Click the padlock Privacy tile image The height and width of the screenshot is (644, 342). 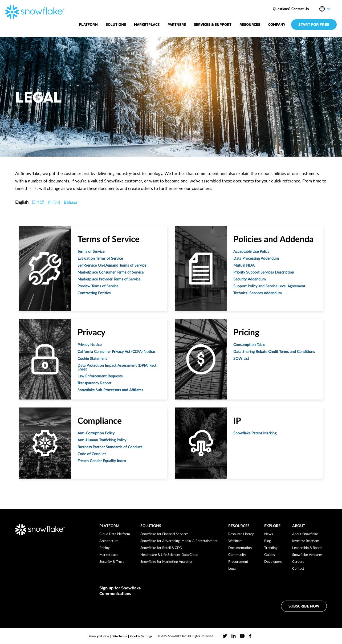pyautogui.click(x=45, y=359)
